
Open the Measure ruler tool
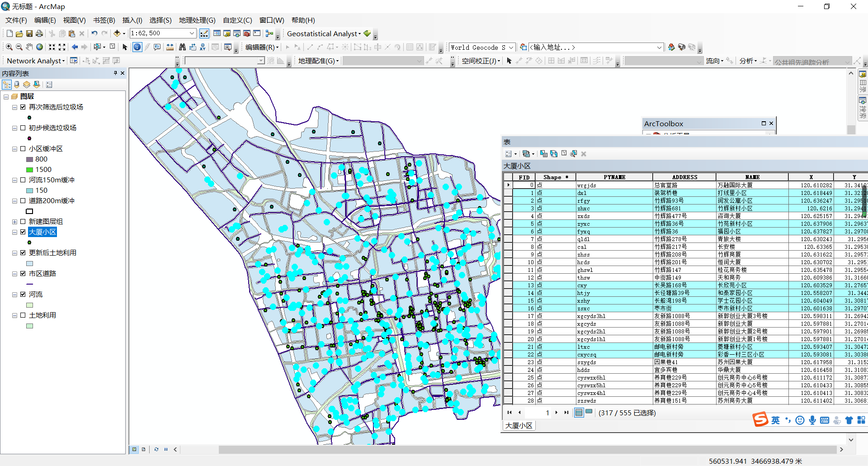coord(170,47)
